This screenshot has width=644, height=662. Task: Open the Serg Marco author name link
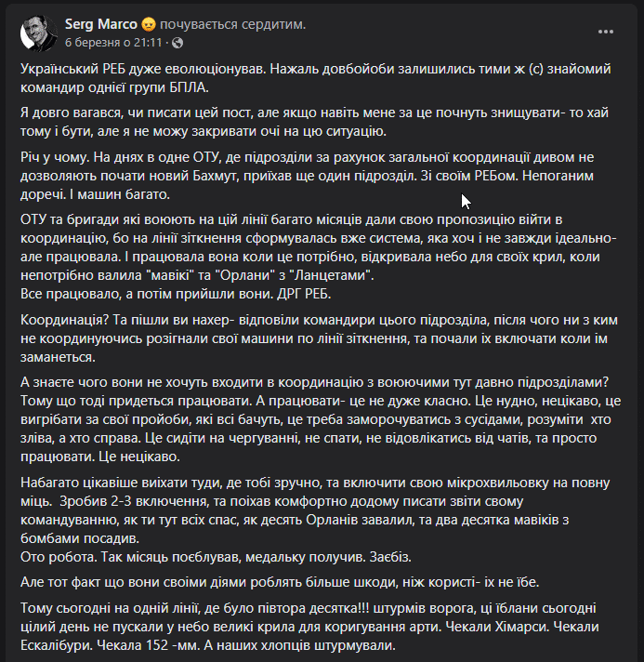pos(101,24)
